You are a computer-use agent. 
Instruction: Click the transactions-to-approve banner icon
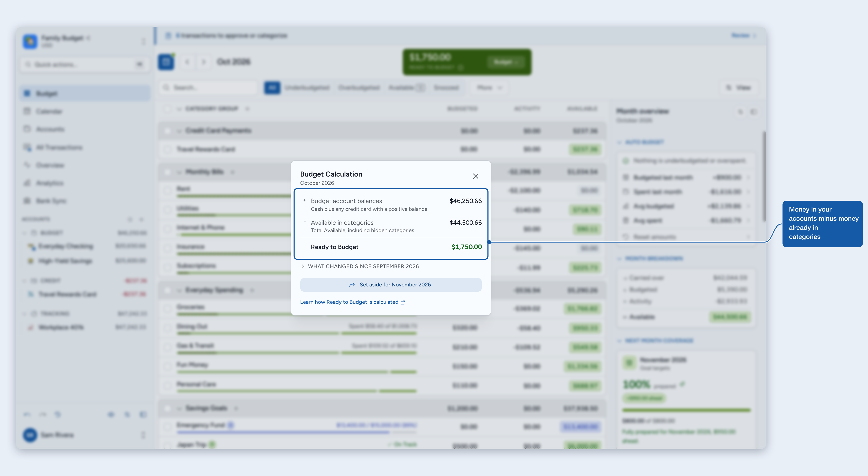(x=168, y=36)
